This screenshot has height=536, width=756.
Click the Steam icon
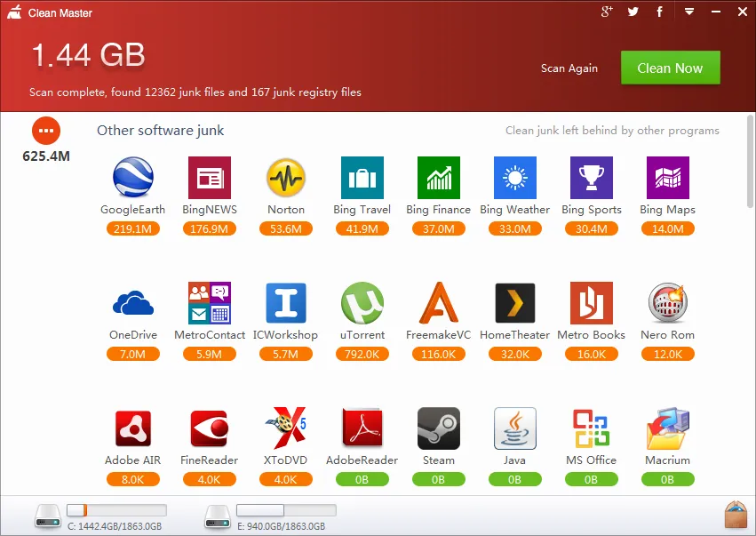[x=439, y=428]
